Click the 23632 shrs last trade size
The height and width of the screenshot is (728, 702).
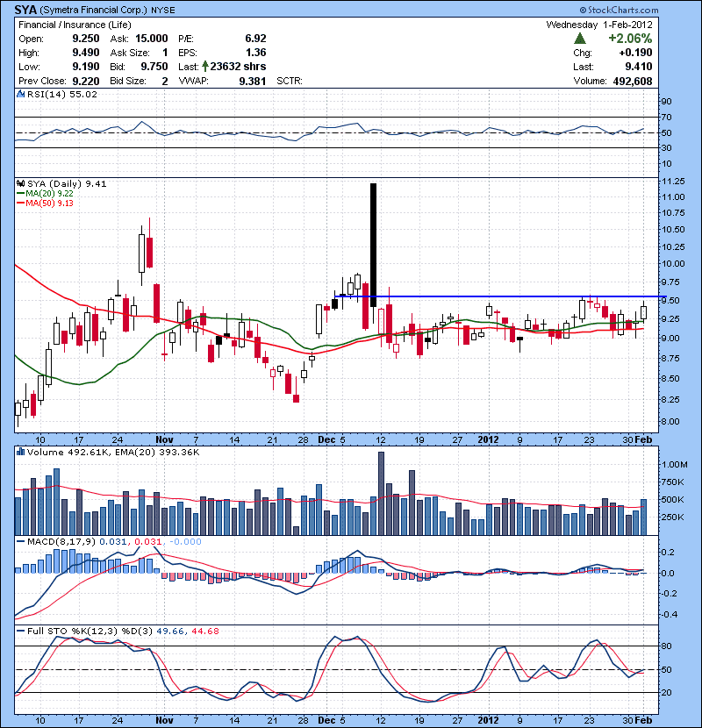[238, 67]
